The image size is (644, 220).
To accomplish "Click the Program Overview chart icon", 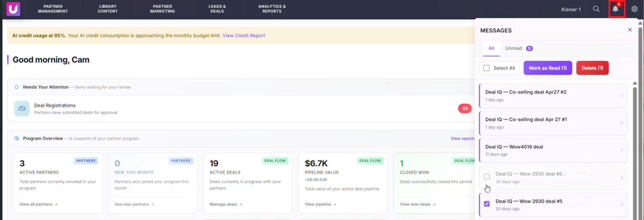I will 17,139.
